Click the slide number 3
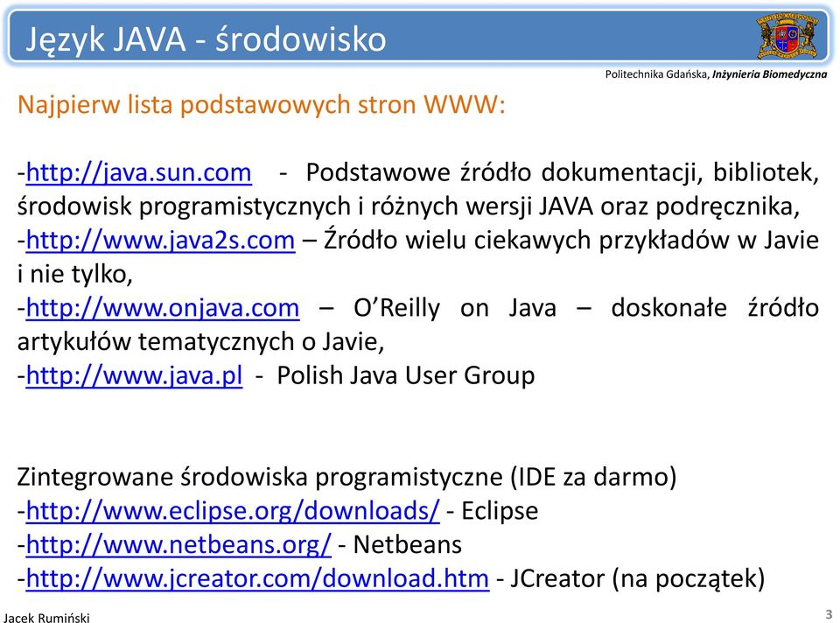The width and height of the screenshot is (840, 623). click(x=829, y=614)
